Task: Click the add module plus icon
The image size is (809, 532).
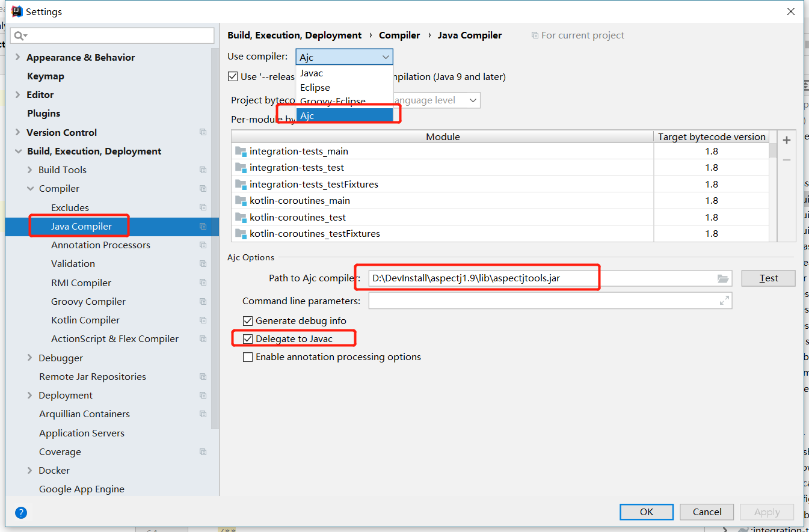Action: (786, 140)
